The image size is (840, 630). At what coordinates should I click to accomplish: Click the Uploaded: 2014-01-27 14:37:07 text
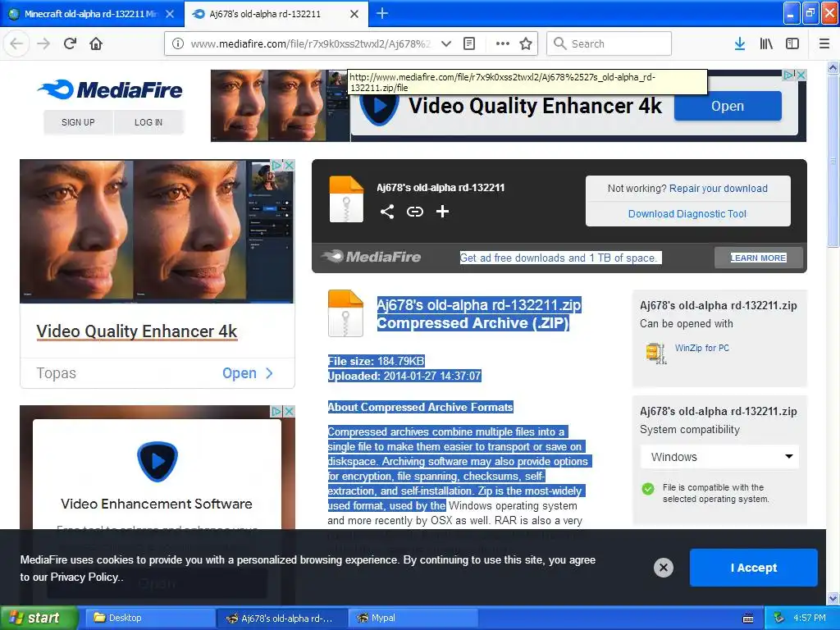(404, 376)
